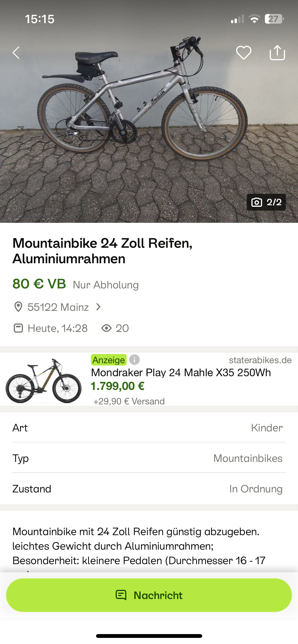Tap the message icon in Nachricht button
The image size is (298, 644).
121,595
